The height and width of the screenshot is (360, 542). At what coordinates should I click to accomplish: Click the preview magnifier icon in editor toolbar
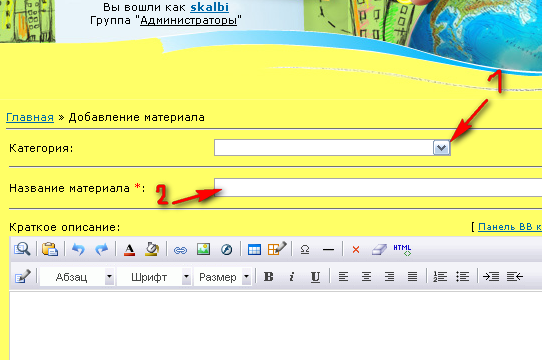(22, 249)
